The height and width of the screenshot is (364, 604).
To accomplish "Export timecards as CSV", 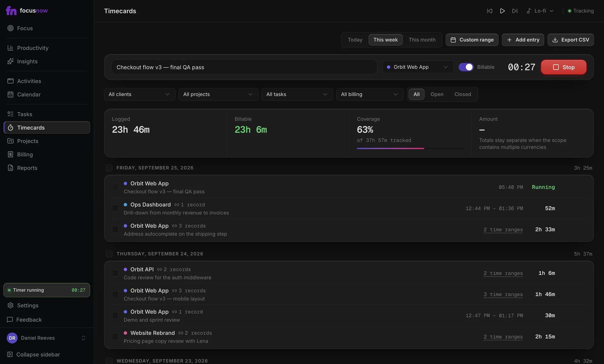I will pyautogui.click(x=571, y=40).
